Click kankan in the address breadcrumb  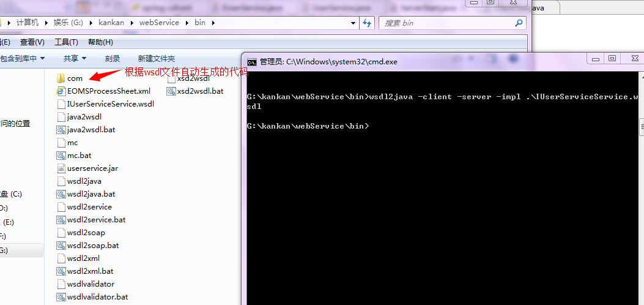click(111, 23)
